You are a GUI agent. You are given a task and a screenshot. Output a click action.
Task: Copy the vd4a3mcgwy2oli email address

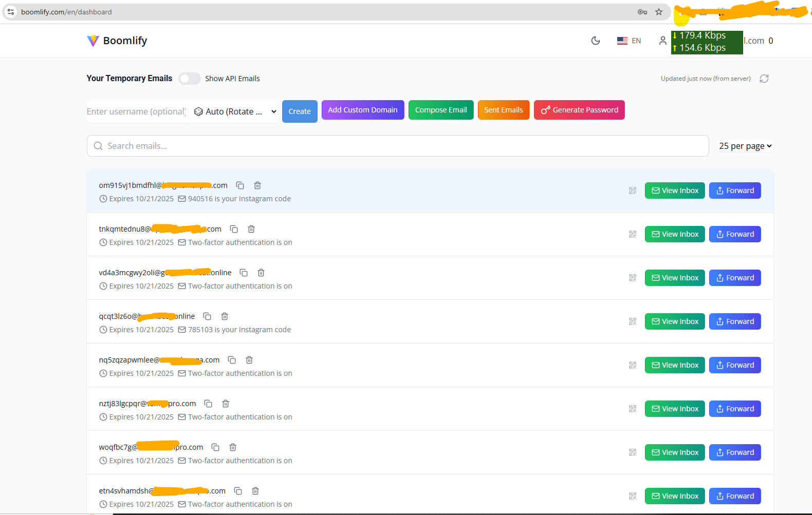[x=244, y=273]
